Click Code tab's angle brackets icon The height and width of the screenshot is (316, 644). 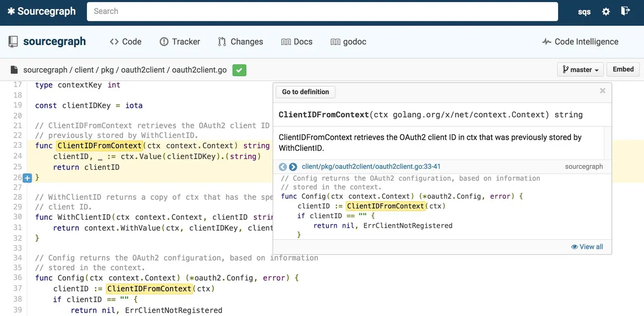tap(114, 41)
